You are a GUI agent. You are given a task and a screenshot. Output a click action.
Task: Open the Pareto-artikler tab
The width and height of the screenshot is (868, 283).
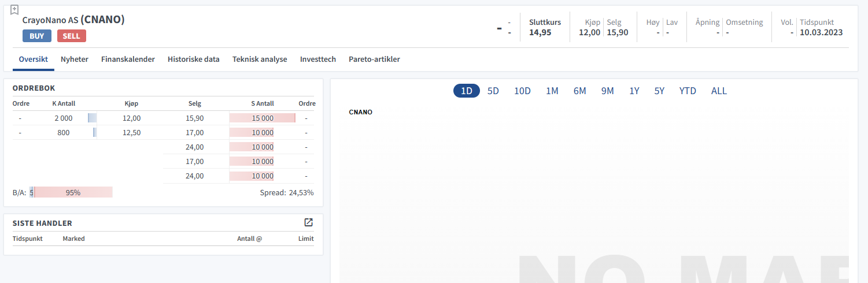[x=374, y=59]
